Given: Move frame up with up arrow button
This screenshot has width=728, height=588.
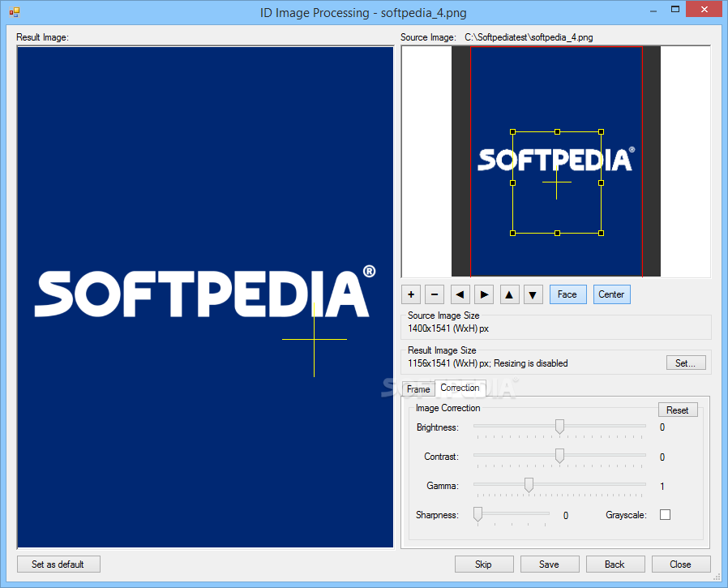Looking at the screenshot, I should [509, 294].
